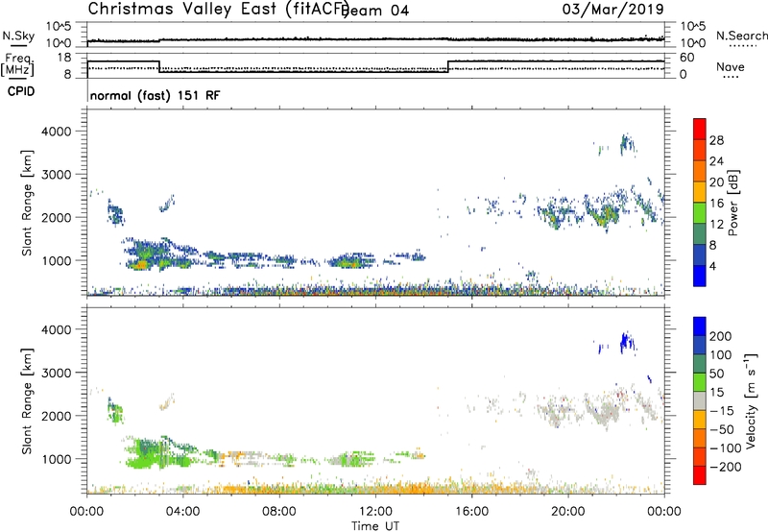The height and width of the screenshot is (532, 768).
Task: Click the '16:00' time tick label
Action: (471, 512)
